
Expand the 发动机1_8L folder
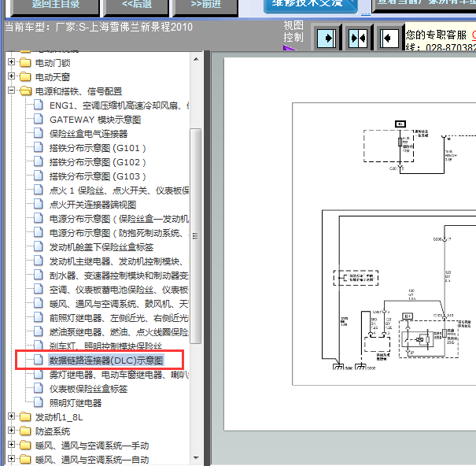point(11,416)
